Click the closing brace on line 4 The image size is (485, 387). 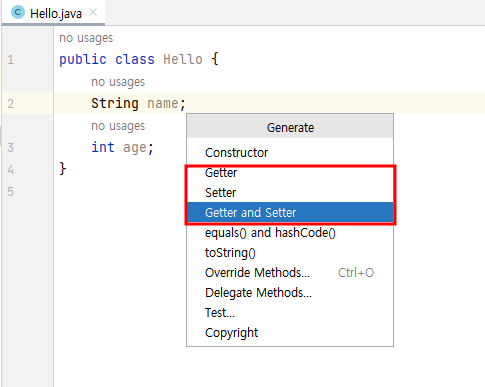[x=63, y=169]
